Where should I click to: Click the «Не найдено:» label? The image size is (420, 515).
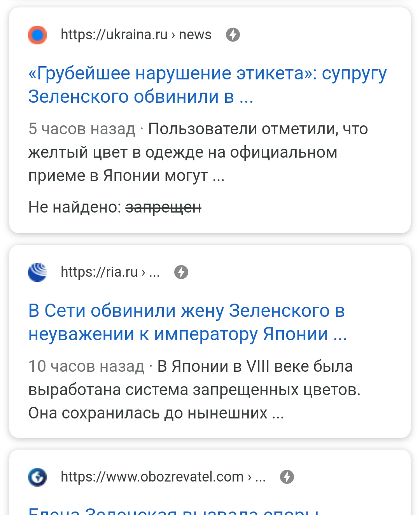tap(75, 207)
